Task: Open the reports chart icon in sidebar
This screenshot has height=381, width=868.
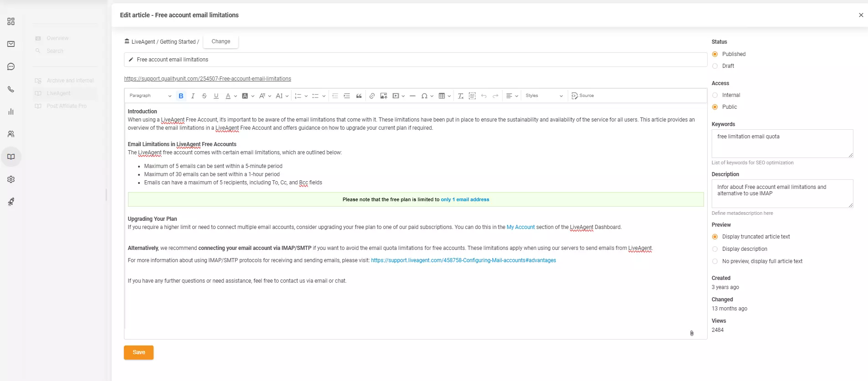Action: click(11, 112)
